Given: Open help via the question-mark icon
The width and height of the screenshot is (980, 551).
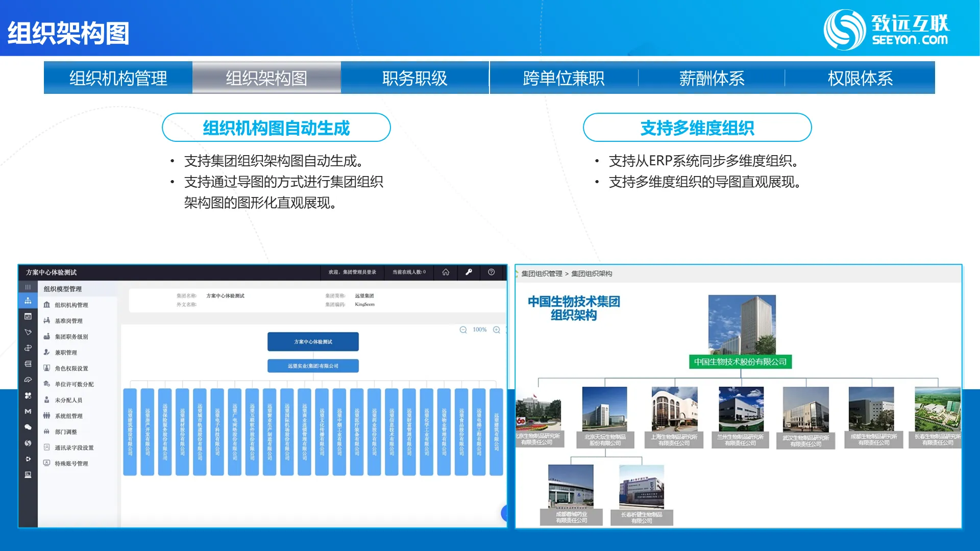Looking at the screenshot, I should click(x=491, y=272).
